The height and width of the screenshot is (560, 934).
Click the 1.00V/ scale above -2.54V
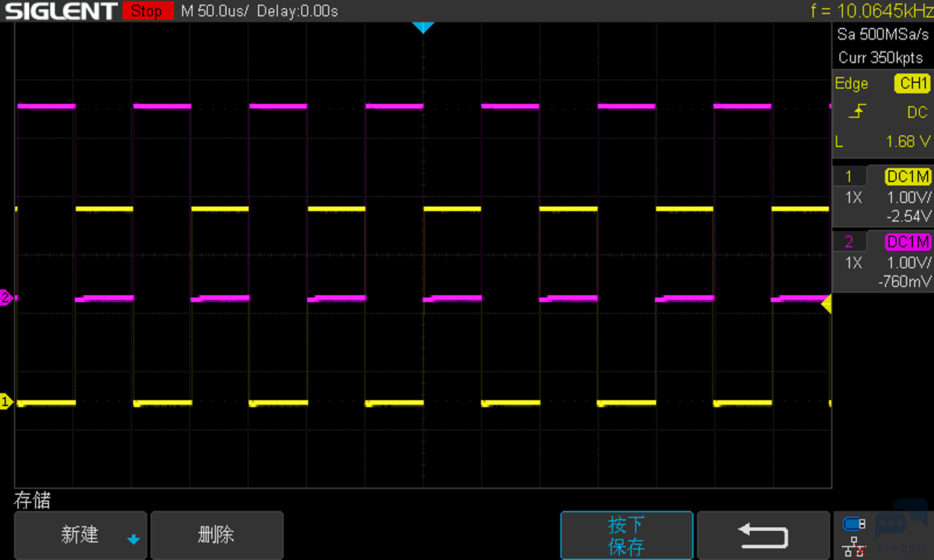(909, 198)
